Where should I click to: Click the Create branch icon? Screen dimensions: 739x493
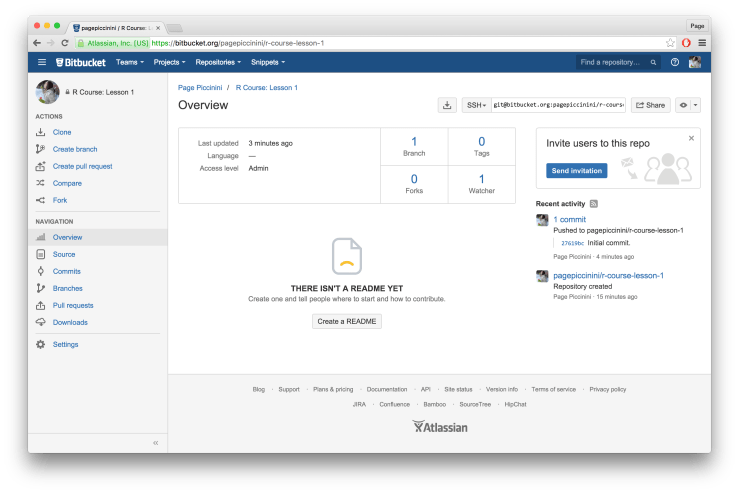(x=41, y=149)
